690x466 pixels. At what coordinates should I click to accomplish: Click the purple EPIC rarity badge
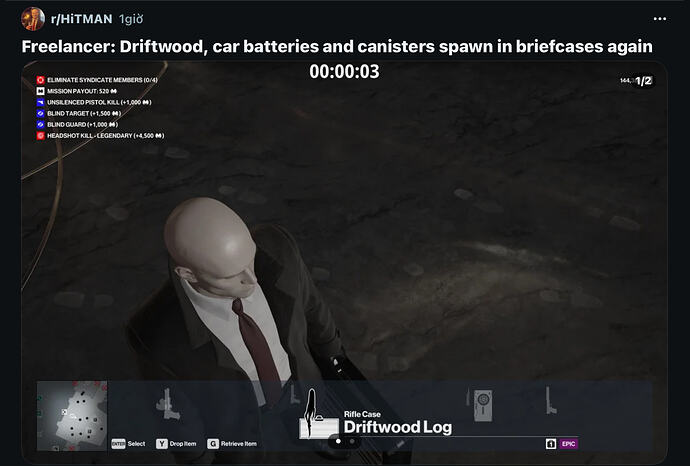tap(568, 444)
